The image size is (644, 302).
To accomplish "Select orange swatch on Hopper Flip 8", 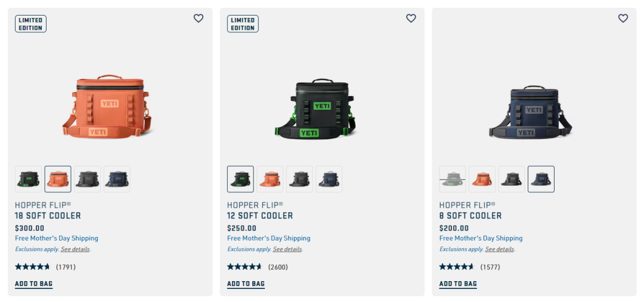I will point(482,179).
